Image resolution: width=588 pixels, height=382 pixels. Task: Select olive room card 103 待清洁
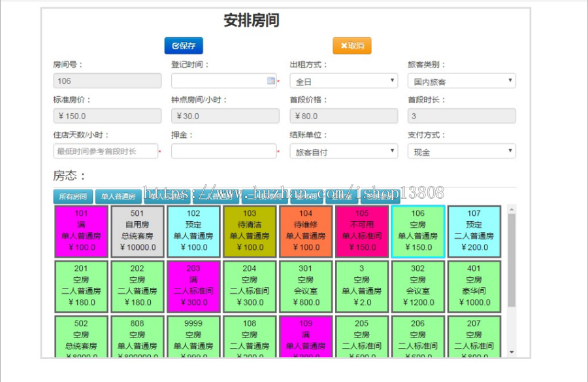(x=250, y=232)
